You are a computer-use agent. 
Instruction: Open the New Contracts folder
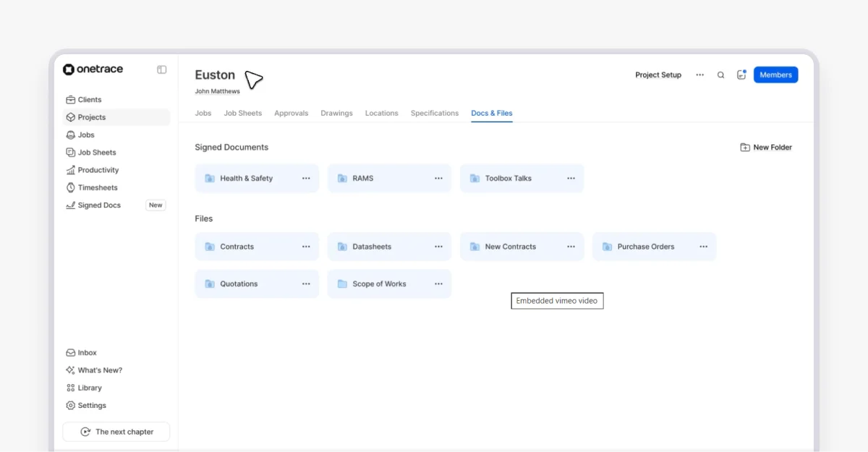[x=522, y=247]
